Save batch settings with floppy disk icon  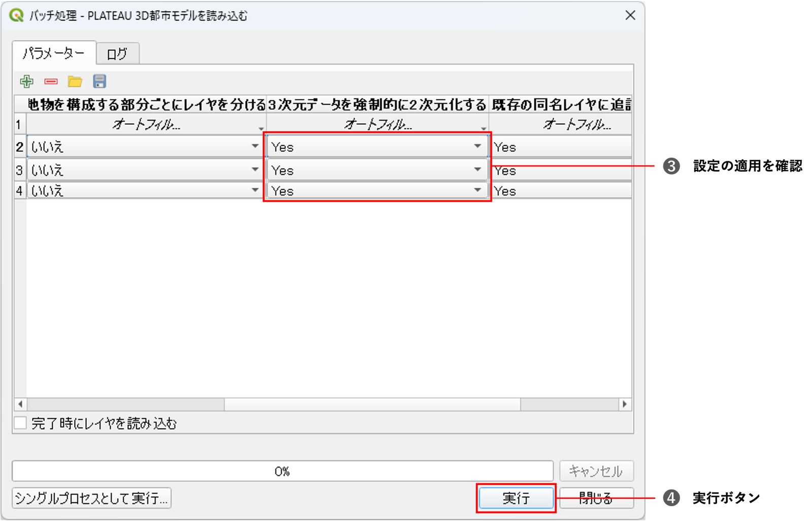[99, 81]
